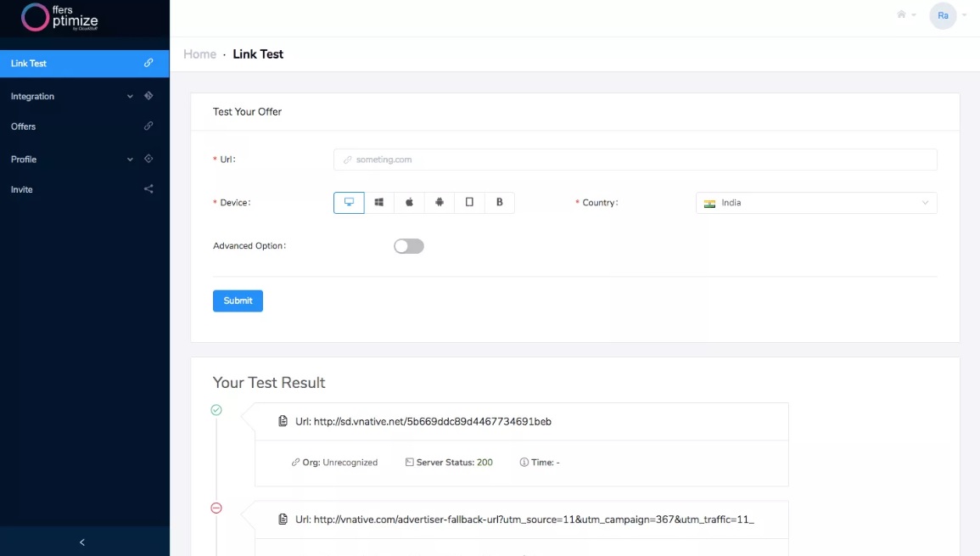Click the red failed status marker
Image resolution: width=980 pixels, height=556 pixels.
pos(216,508)
